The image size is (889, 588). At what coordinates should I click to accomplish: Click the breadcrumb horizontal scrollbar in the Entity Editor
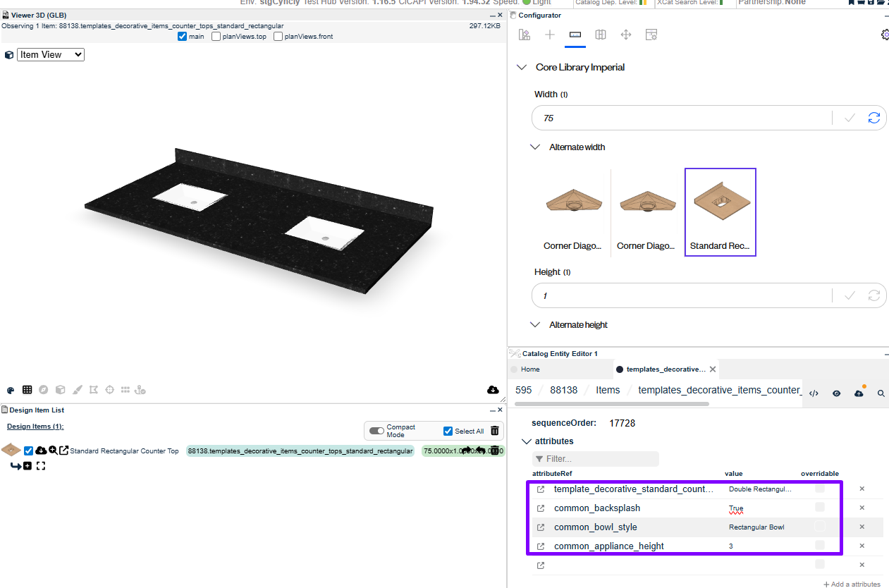click(x=612, y=404)
